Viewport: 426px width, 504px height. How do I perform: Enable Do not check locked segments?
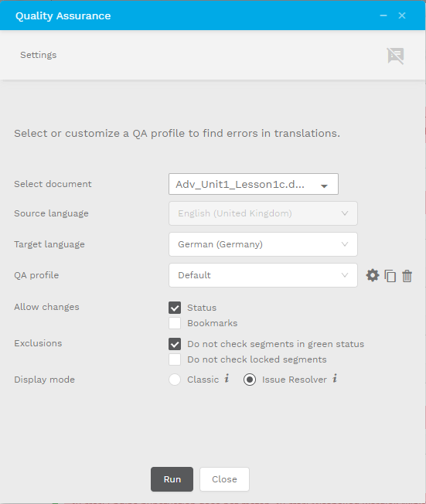coord(175,359)
